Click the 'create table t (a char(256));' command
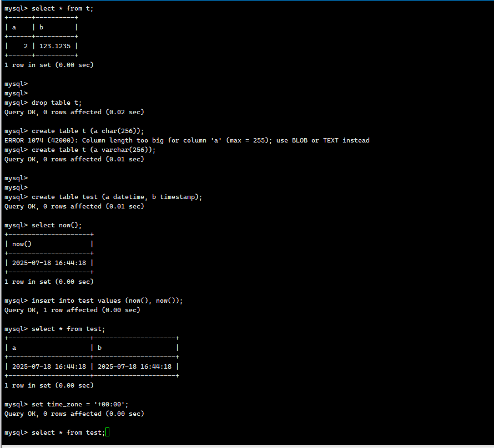The image size is (494, 448). (88, 131)
